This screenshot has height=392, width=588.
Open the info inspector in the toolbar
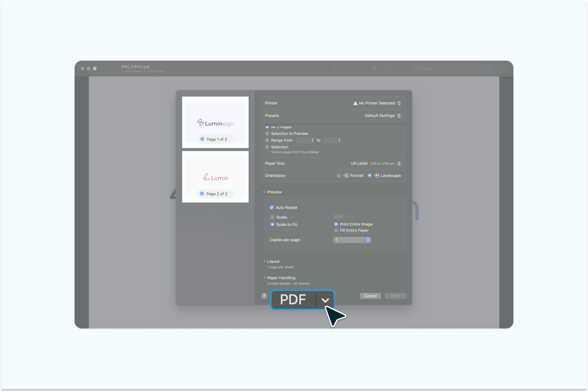298,68
